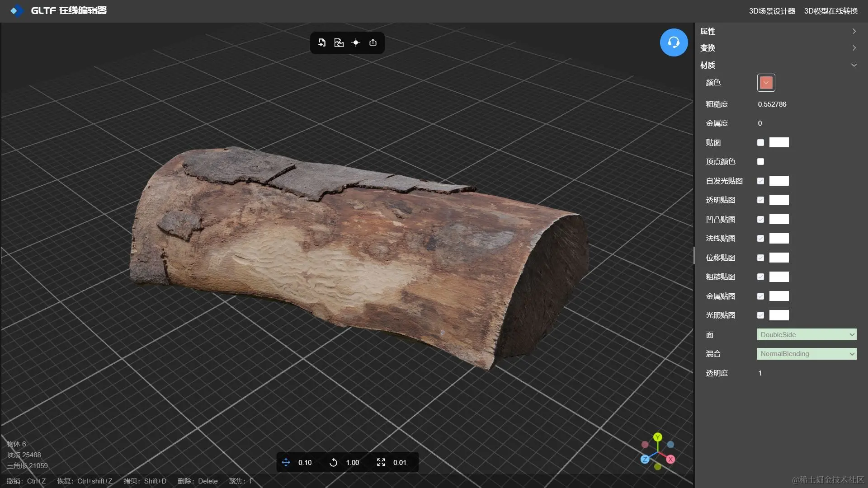Image resolution: width=868 pixels, height=488 pixels.
Task: Click the puzzle piece toolbar icon
Action: 339,42
